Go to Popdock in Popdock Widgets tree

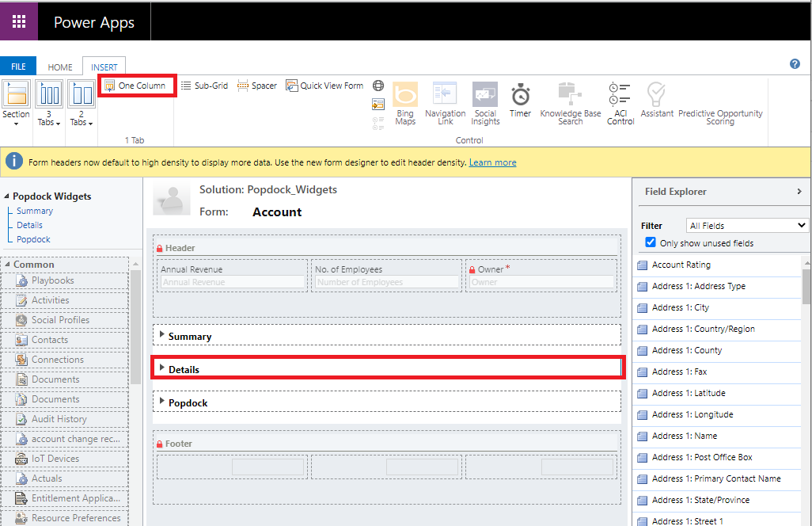(x=34, y=239)
